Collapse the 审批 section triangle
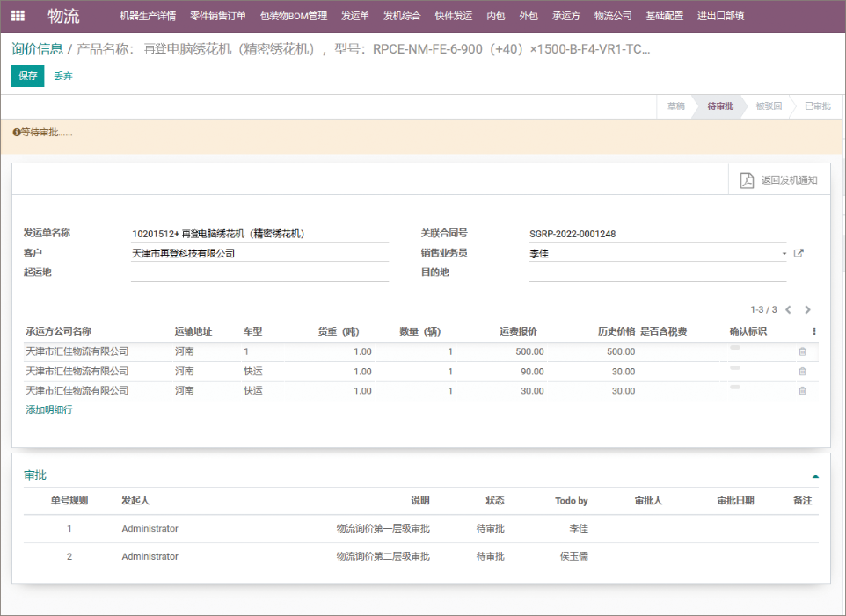 pos(815,476)
